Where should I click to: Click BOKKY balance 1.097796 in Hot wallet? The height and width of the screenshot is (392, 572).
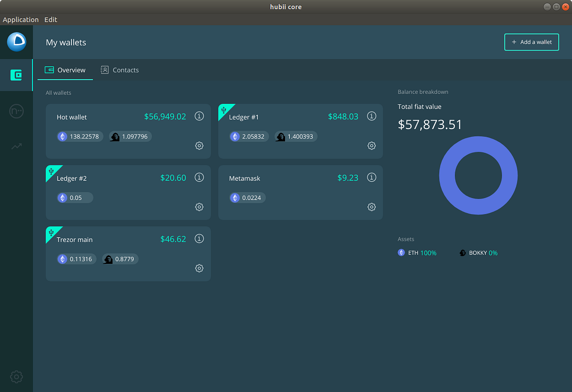click(130, 137)
